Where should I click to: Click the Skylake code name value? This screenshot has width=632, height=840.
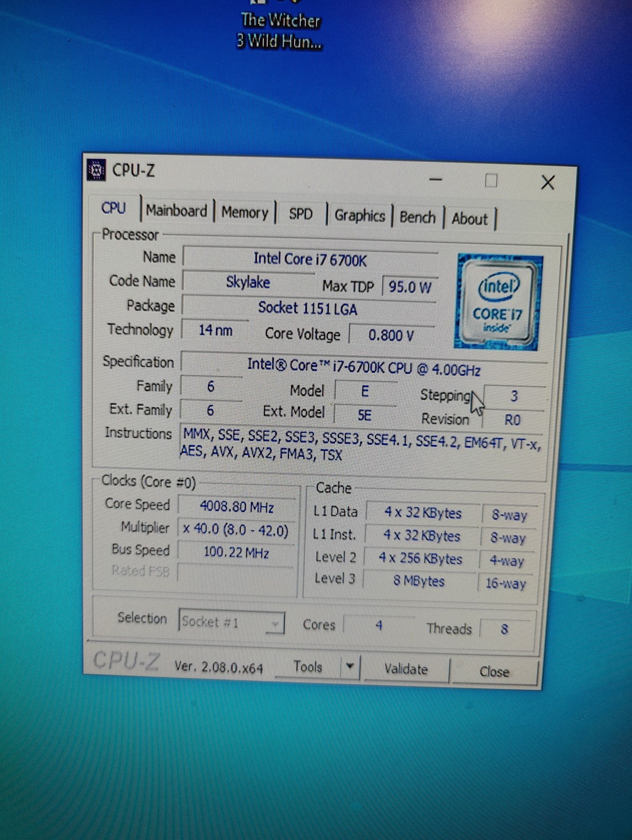click(x=248, y=282)
